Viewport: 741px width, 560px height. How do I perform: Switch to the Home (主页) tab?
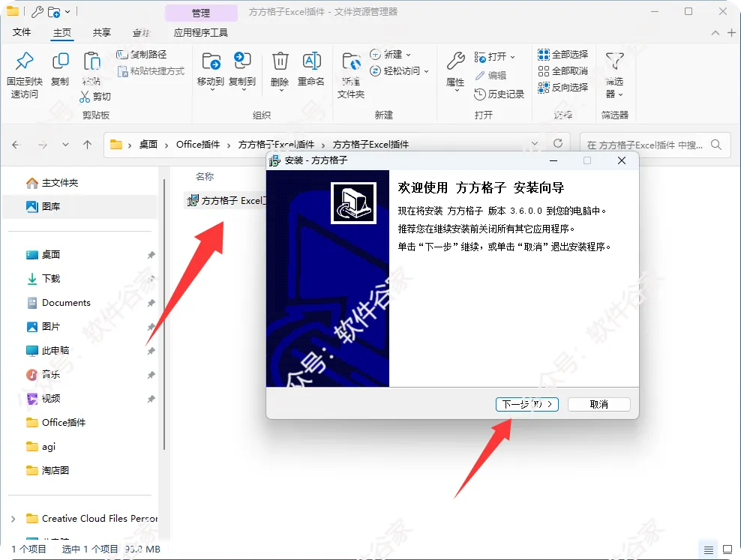[62, 32]
